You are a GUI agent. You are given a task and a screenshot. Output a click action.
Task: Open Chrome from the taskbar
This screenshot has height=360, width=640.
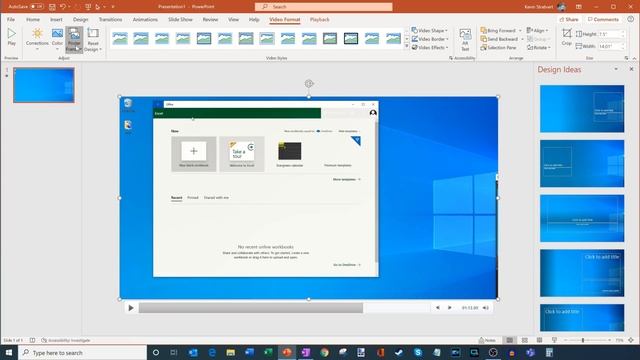point(324,352)
